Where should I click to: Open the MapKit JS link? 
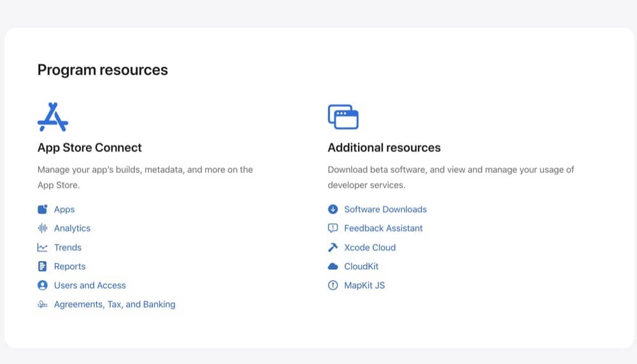click(x=364, y=285)
